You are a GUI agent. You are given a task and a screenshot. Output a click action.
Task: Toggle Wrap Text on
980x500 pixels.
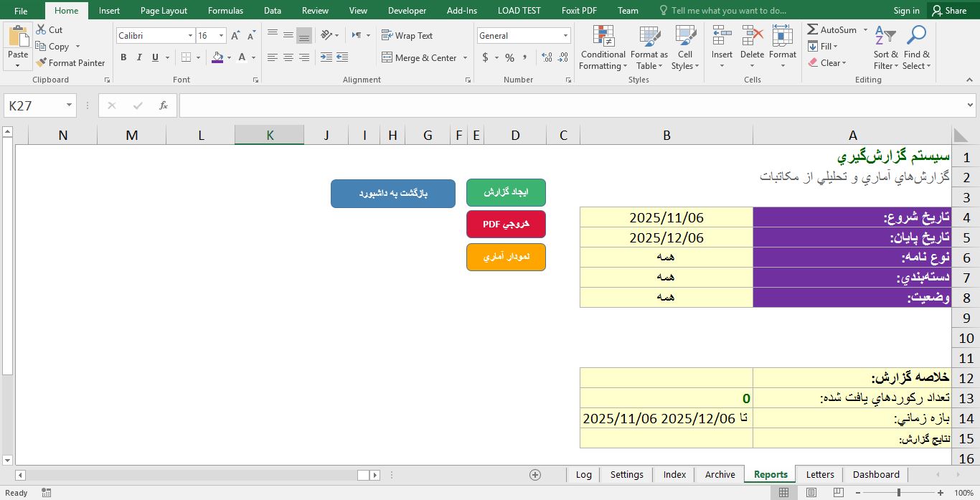pyautogui.click(x=407, y=36)
